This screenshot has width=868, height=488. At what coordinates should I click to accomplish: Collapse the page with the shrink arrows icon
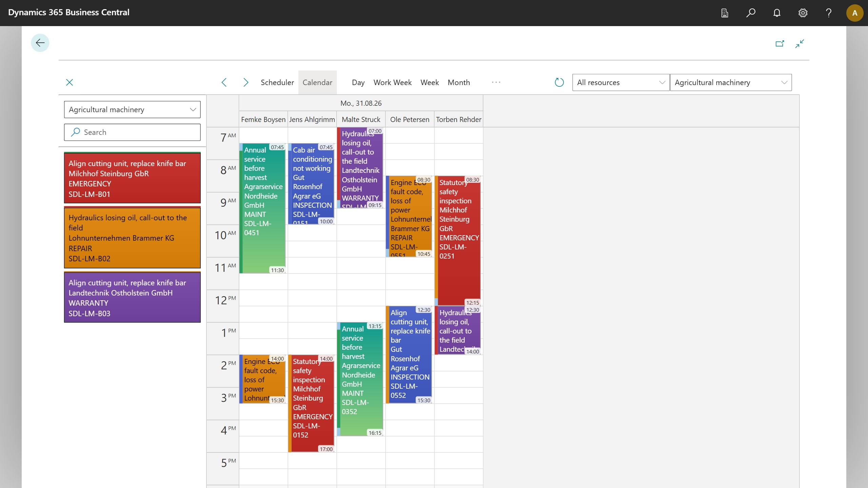pos(800,43)
